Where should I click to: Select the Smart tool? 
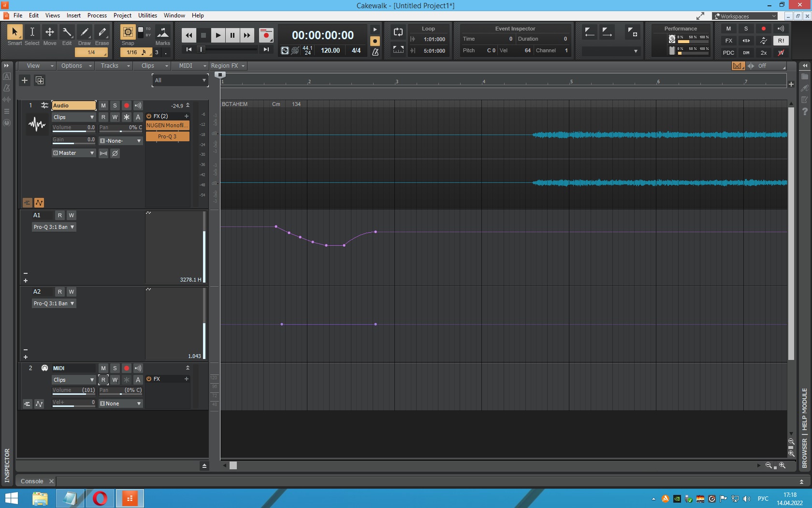point(14,32)
